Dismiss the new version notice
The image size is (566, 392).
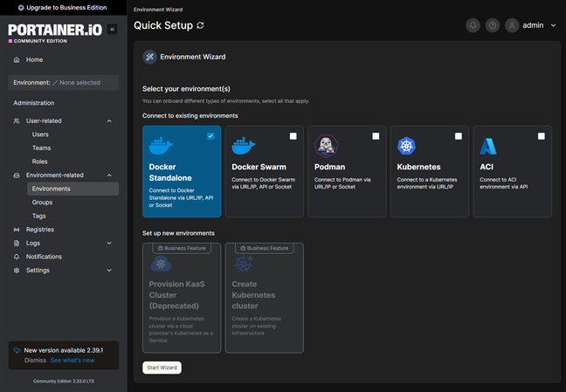pyautogui.click(x=35, y=361)
